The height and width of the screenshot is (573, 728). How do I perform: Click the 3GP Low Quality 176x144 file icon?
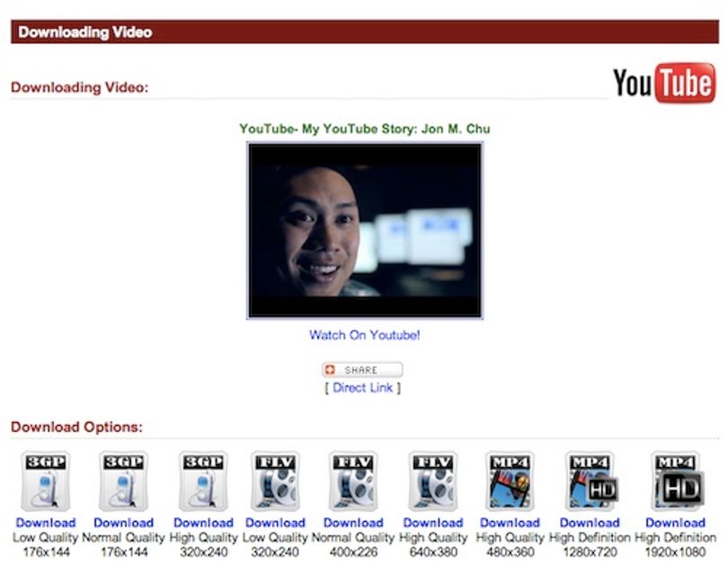[46, 481]
